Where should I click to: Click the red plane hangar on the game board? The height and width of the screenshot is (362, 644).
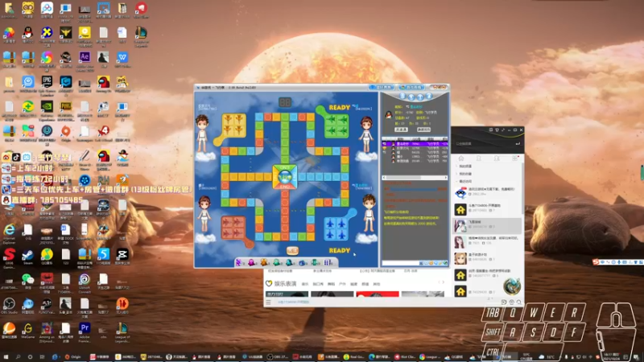click(233, 228)
